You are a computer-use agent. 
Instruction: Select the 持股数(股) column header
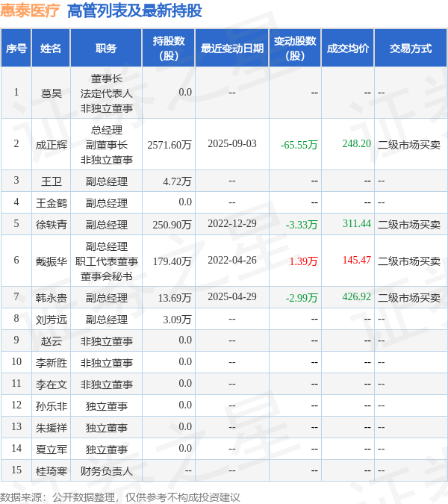pos(169,49)
